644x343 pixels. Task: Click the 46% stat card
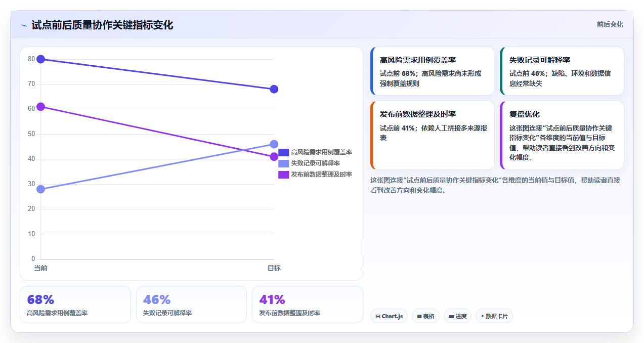(x=191, y=305)
